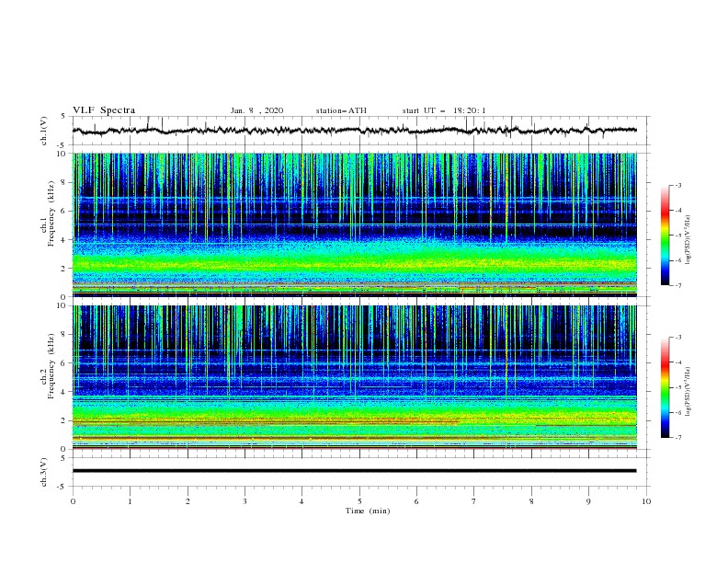The height and width of the screenshot is (563, 728).
Task: Click the "-6" value on ch.2 color bar
Action: point(677,412)
